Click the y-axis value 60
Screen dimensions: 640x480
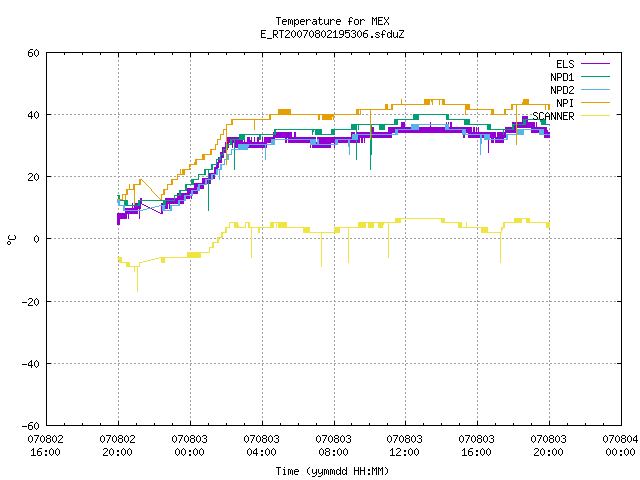click(33, 53)
